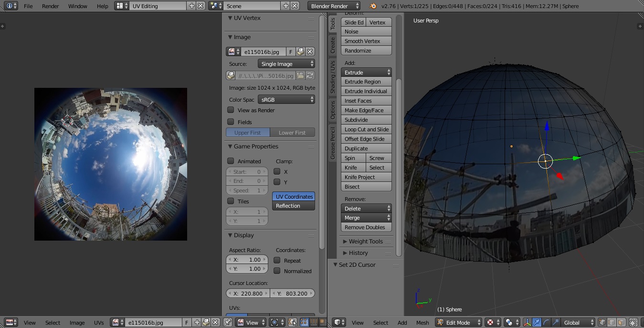Enable the Fields checkbox
This screenshot has height=328, width=644.
pos(231,122)
